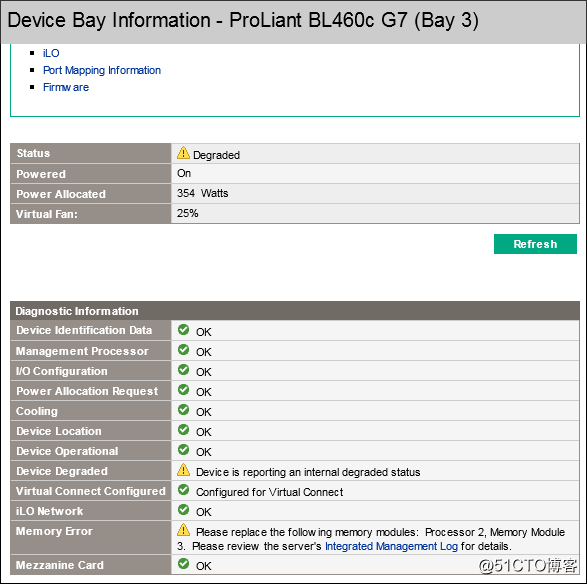Click Cooling row OK check icon
The width and height of the screenshot is (587, 584).
[x=183, y=410]
